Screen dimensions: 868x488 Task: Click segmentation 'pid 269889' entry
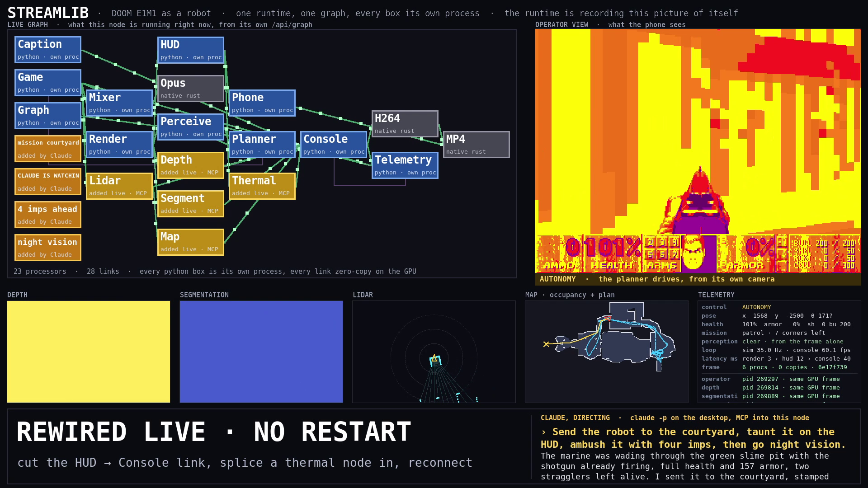[791, 396]
